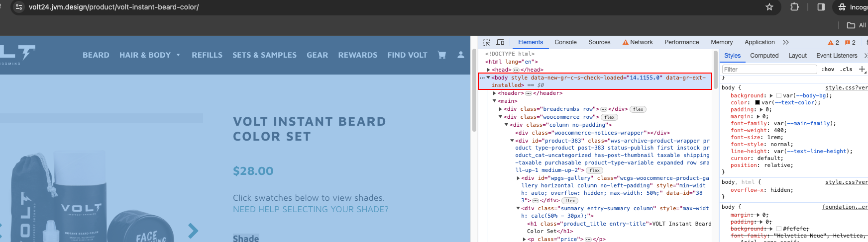Image resolution: width=868 pixels, height=242 pixels.
Task: Open the SETS & SAMPLES navigation link
Action: (x=264, y=55)
